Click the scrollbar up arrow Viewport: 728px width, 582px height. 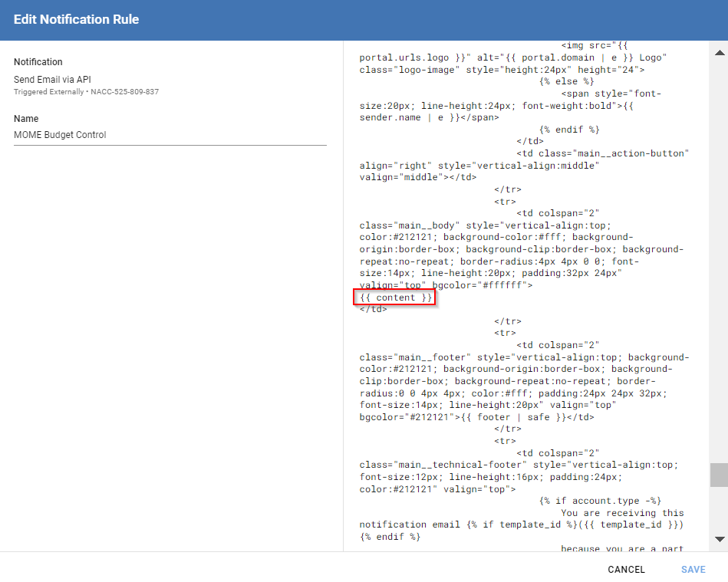click(720, 53)
